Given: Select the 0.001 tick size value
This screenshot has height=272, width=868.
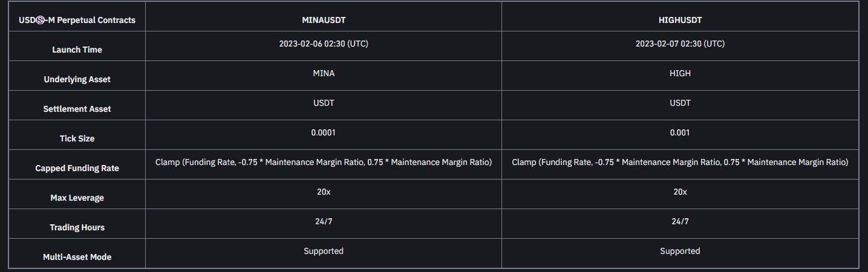Looking at the screenshot, I should 680,132.
